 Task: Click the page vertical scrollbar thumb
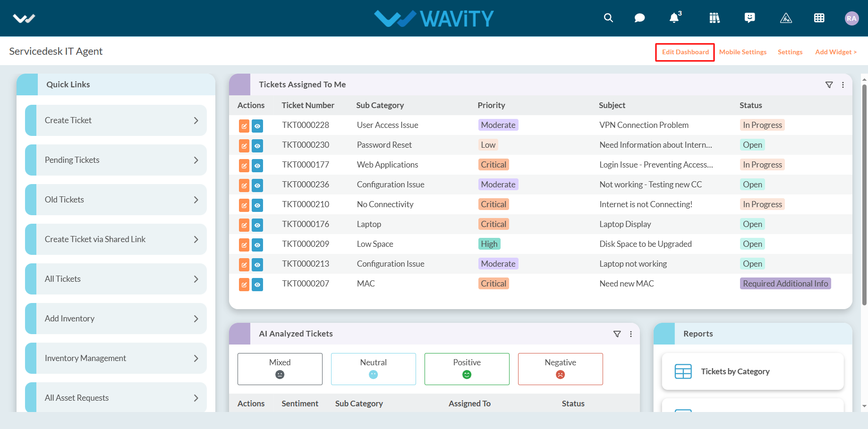[864, 194]
